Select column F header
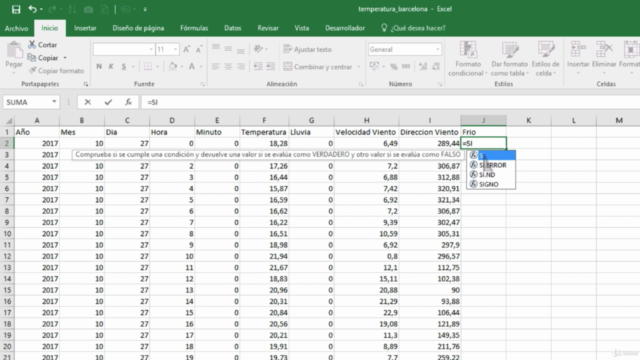The image size is (640, 360). pos(264,120)
